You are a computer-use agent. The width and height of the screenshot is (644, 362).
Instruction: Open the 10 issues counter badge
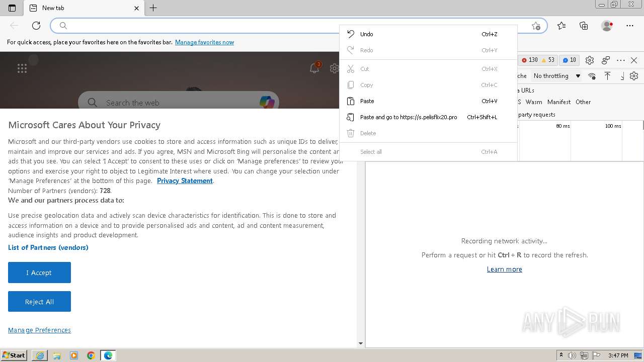(x=569, y=60)
